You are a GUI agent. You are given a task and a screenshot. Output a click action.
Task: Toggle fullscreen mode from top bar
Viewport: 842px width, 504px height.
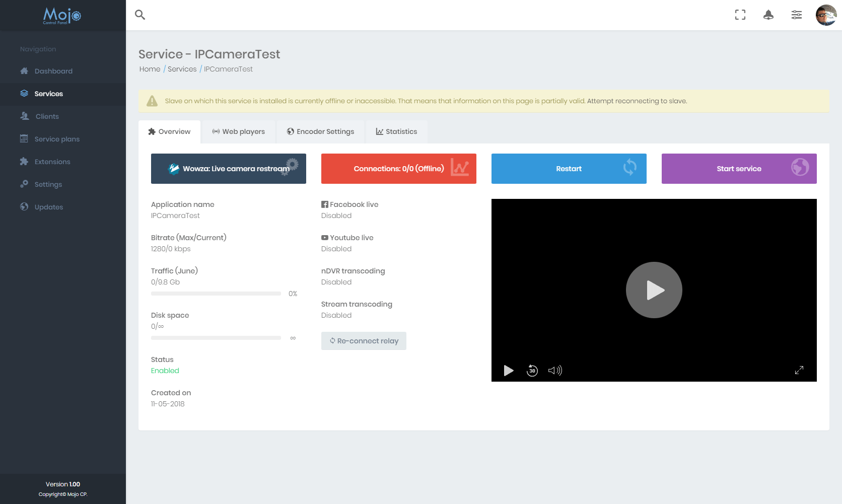[740, 15]
